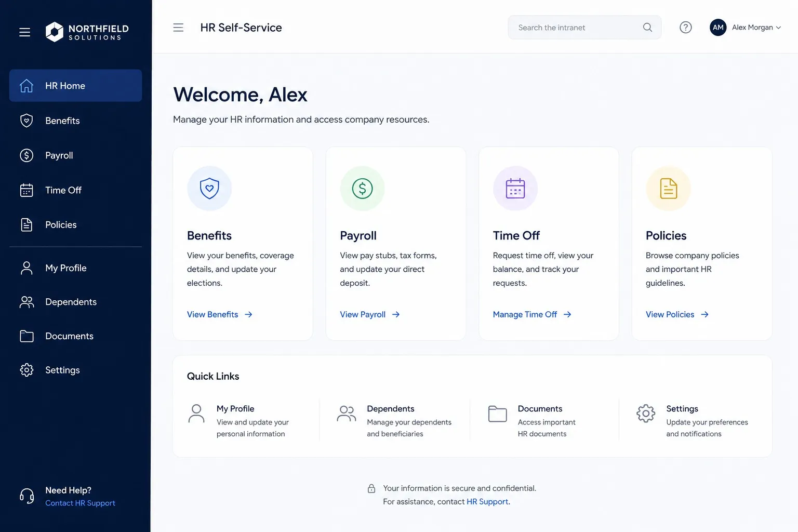Click the Documents folder icon in sidebar
The width and height of the screenshot is (798, 532).
tap(26, 336)
